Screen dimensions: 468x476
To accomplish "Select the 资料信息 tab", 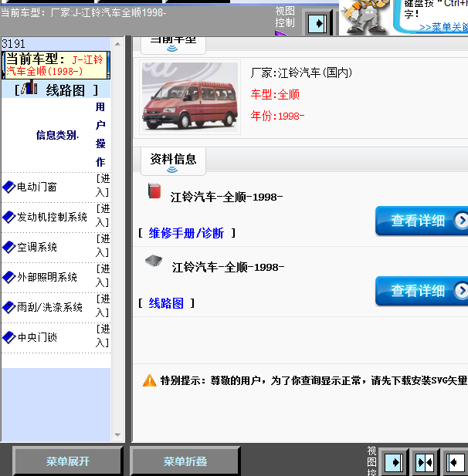I will [173, 161].
